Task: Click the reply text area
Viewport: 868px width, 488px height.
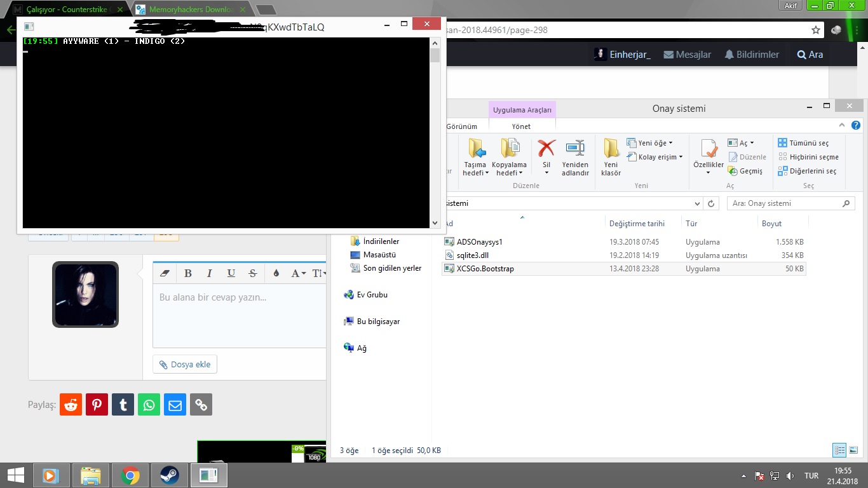Action: pos(240,315)
